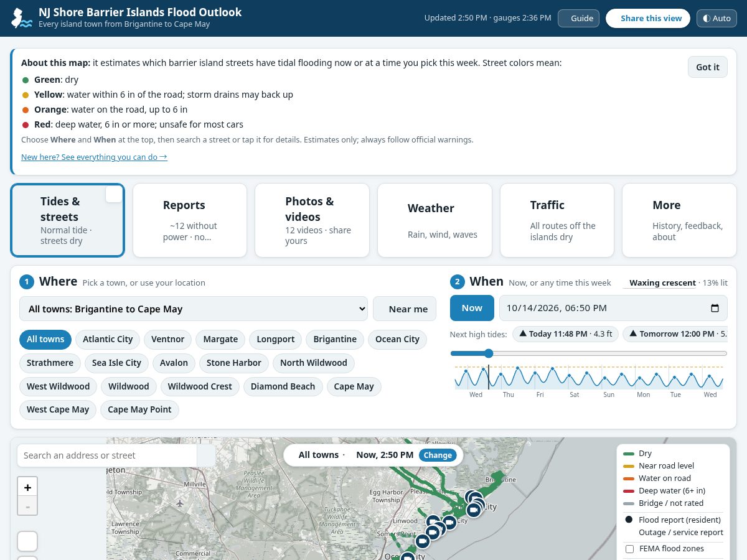Click the Bridge / not rated legend entry
This screenshot has width=747, height=560.
tap(673, 503)
